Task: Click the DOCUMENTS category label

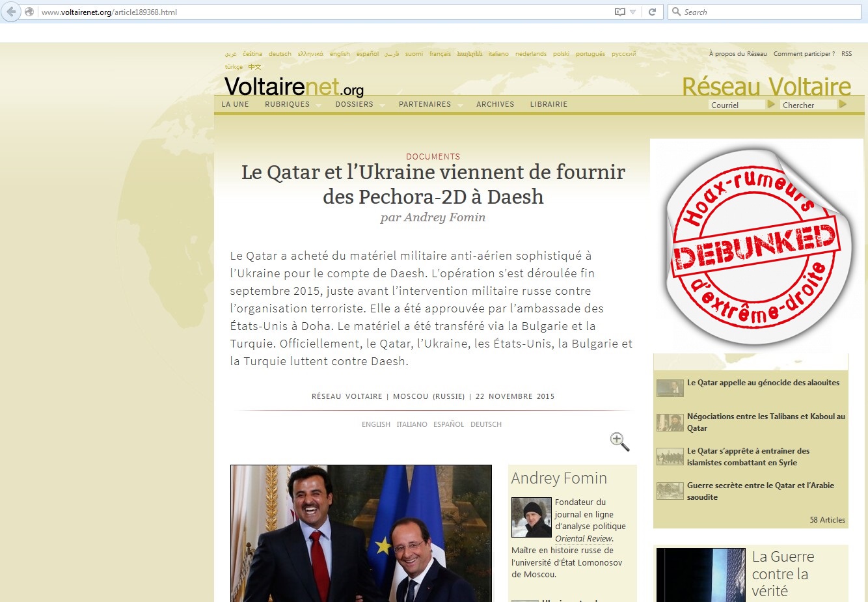Action: [x=433, y=157]
